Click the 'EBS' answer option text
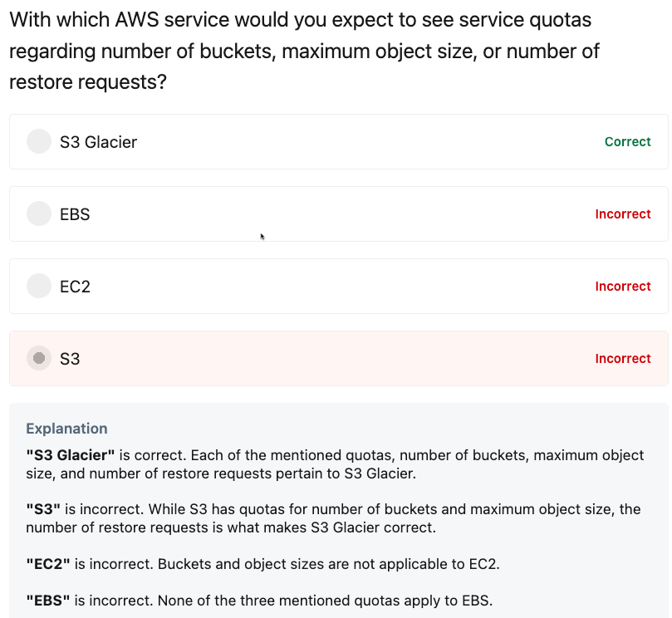The image size is (672, 618). click(x=75, y=214)
